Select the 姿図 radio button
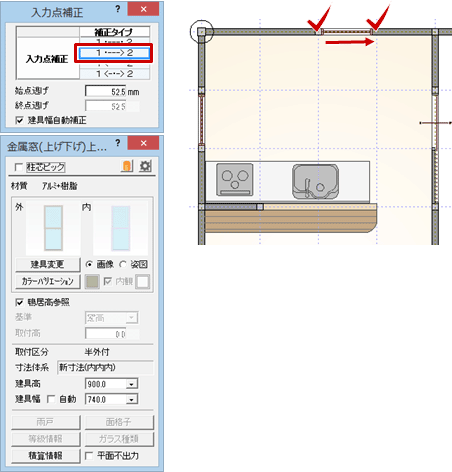The height and width of the screenshot is (472, 452). [x=123, y=264]
